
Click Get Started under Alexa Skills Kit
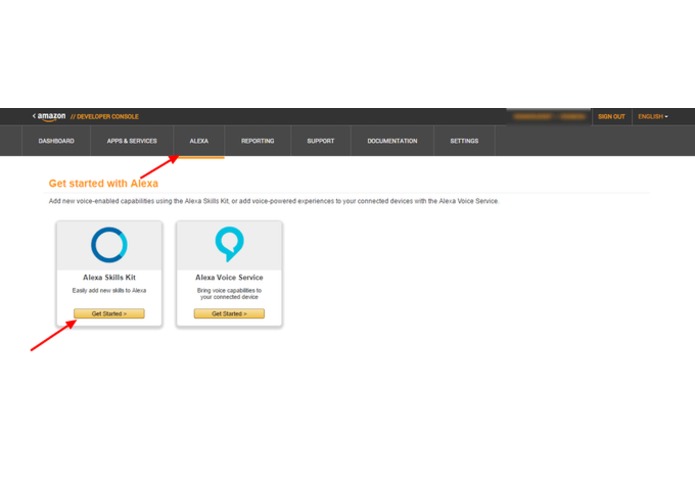(109, 314)
